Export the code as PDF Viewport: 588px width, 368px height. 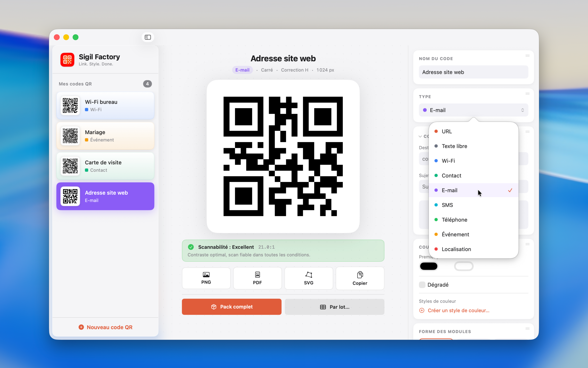pos(257,278)
